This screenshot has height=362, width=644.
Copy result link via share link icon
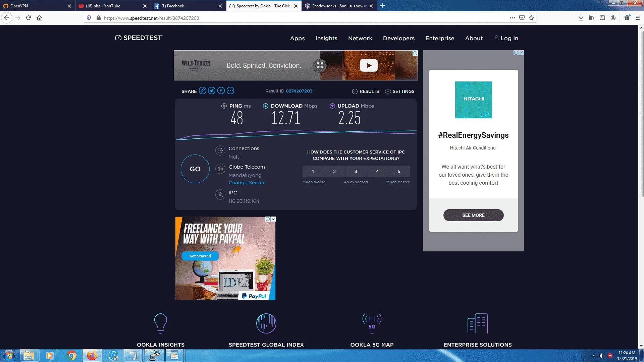click(x=203, y=91)
